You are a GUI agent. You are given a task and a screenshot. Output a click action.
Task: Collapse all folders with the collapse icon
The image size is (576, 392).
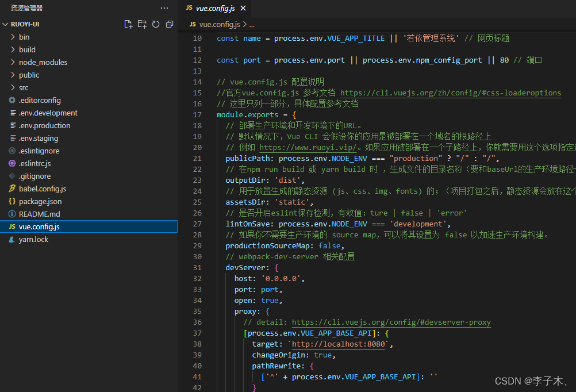coord(170,24)
